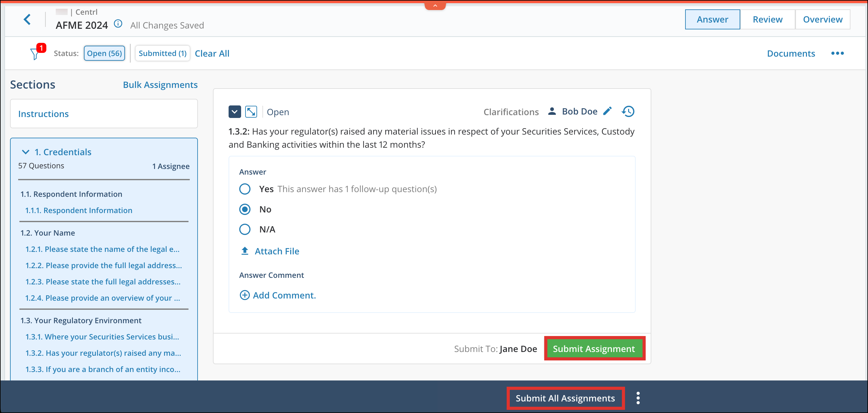Open the vertical dots menu in bottom bar
This screenshot has width=868, height=413.
(638, 398)
